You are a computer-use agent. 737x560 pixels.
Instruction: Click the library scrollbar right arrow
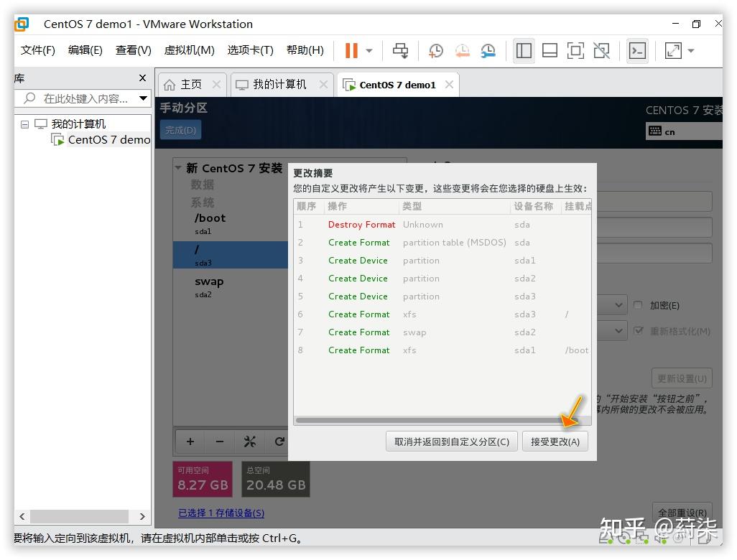click(142, 516)
